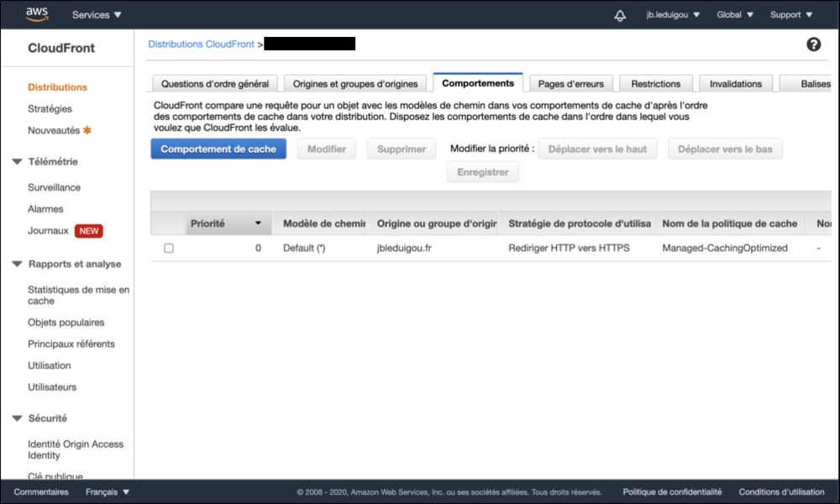Open Statistiques de mise en cache
The image size is (840, 504).
[79, 295]
